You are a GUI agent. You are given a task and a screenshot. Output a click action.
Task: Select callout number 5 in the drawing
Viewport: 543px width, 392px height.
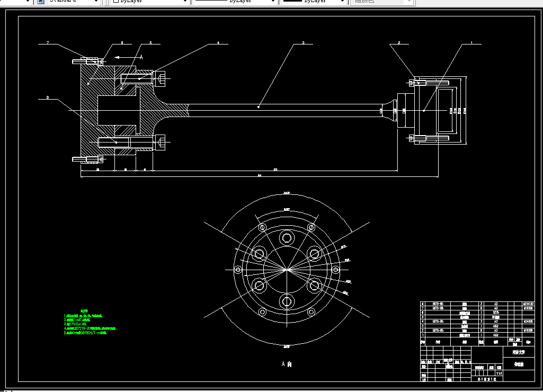(150, 42)
